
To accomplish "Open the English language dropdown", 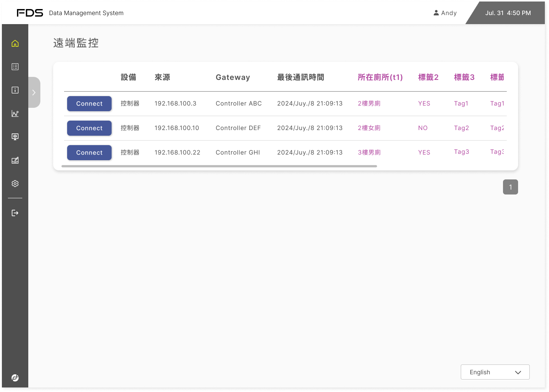I will (x=495, y=372).
